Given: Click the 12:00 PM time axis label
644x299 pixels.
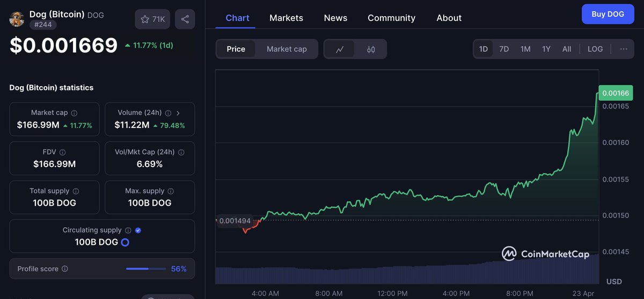Looking at the screenshot, I should tap(393, 293).
